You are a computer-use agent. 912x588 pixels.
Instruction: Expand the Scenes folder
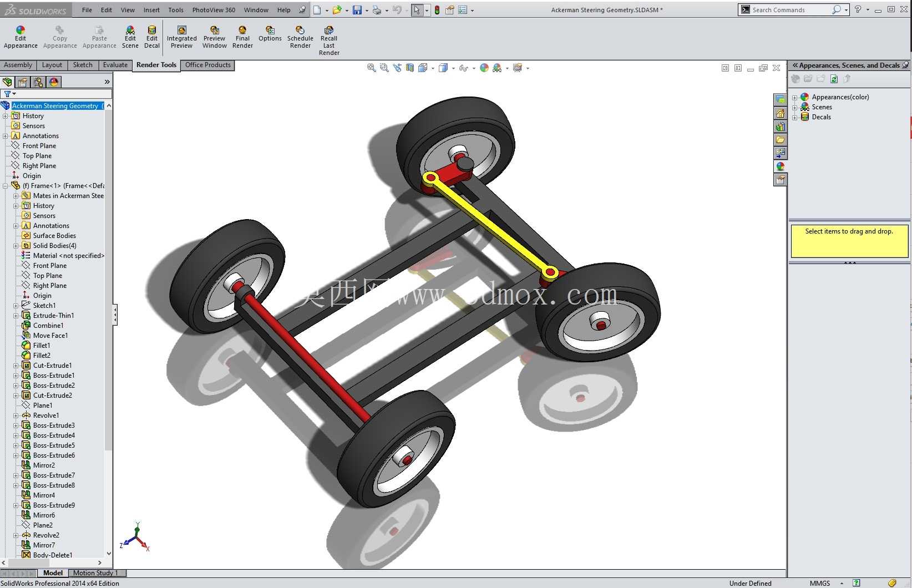click(x=794, y=107)
